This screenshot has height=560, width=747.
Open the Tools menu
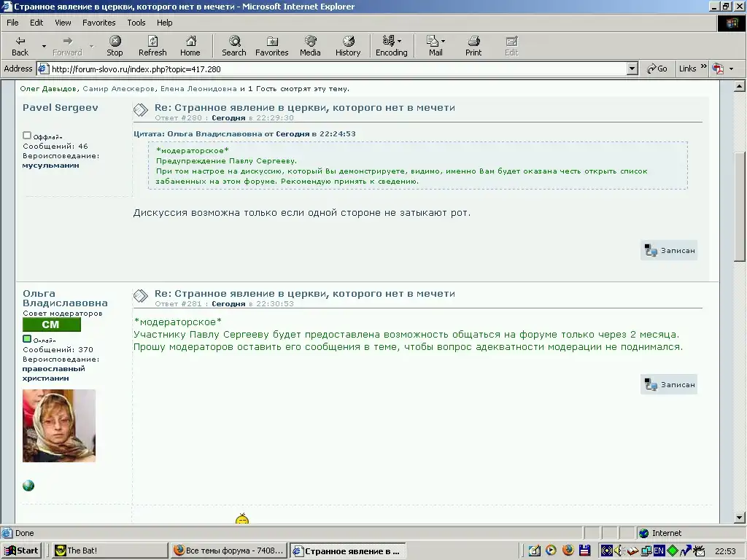pos(136,23)
